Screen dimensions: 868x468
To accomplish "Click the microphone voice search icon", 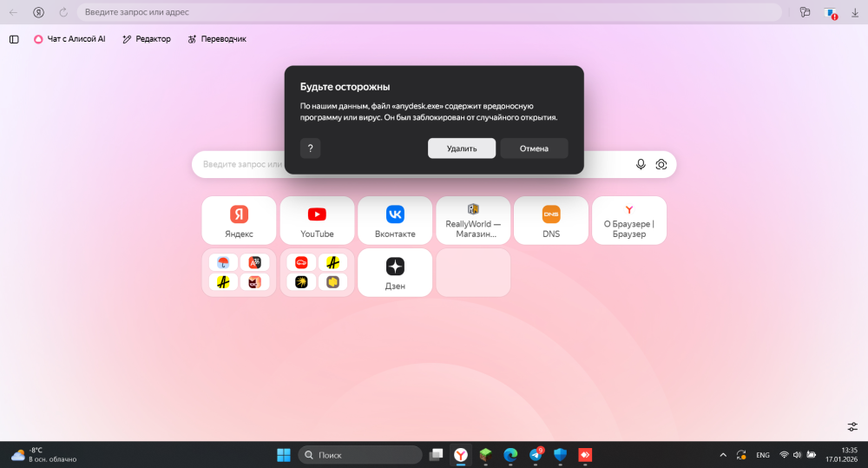I will coord(641,164).
